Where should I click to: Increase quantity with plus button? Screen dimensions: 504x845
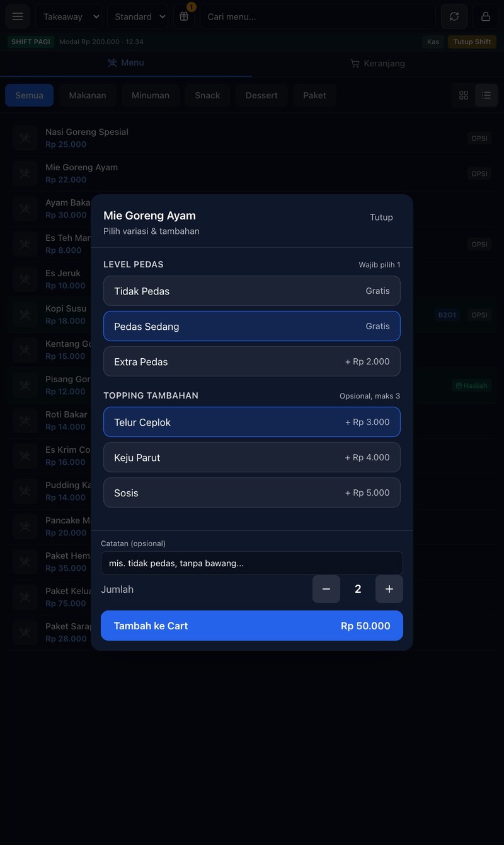389,589
